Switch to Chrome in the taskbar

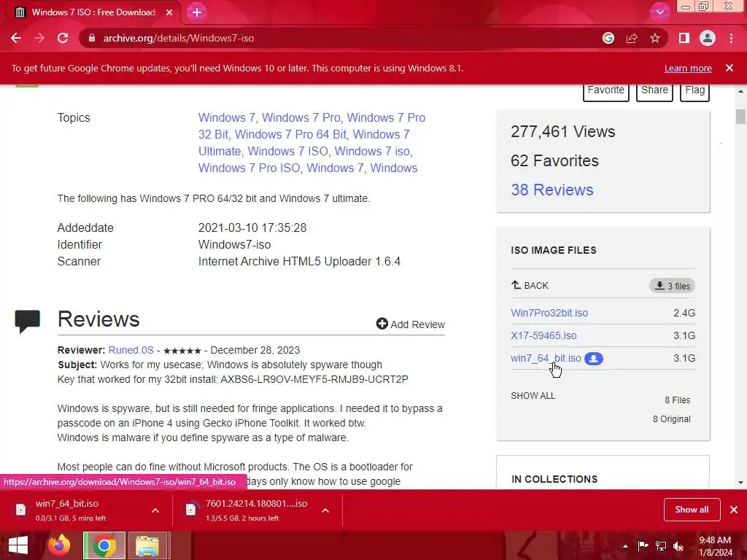coord(104,545)
